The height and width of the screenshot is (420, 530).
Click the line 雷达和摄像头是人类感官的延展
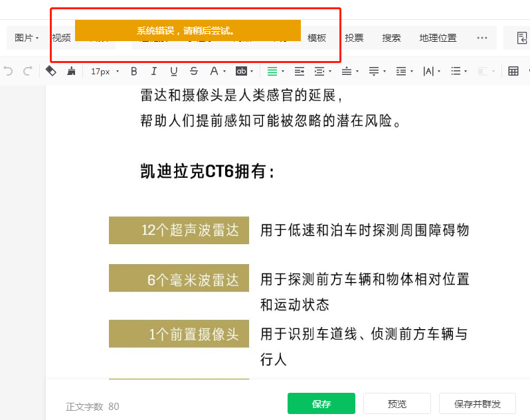coord(241,96)
